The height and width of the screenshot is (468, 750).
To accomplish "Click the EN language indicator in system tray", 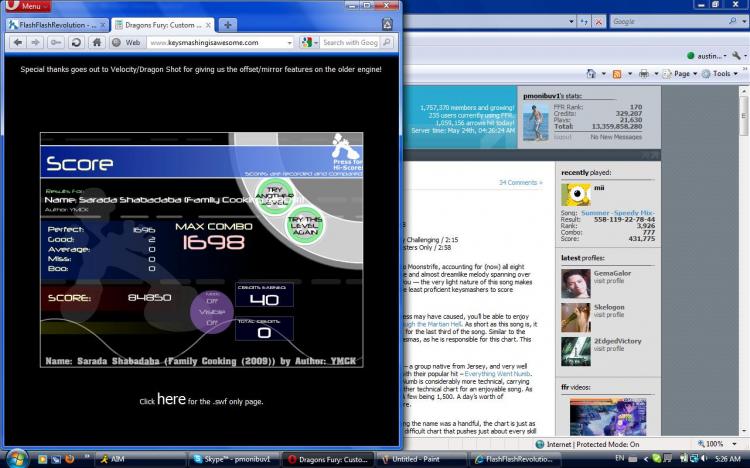I will click(x=619, y=459).
